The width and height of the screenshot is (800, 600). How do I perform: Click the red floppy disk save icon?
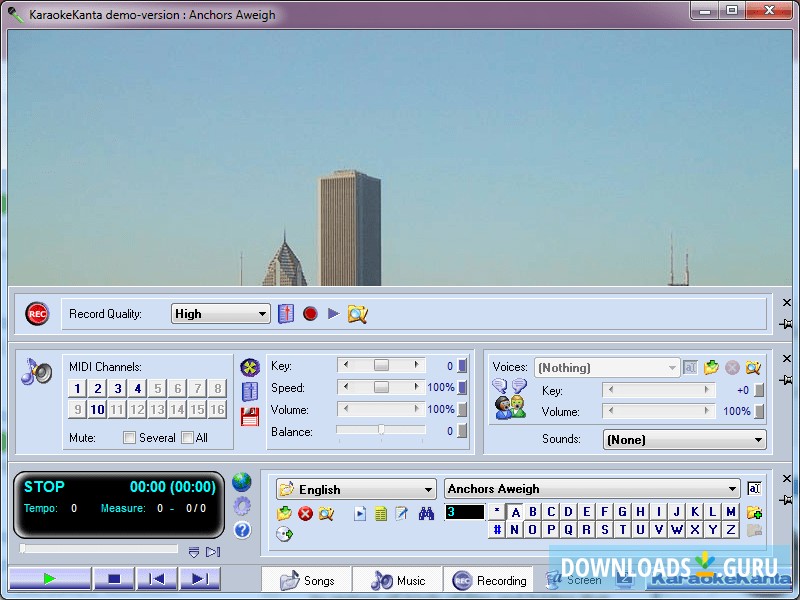[x=250, y=417]
